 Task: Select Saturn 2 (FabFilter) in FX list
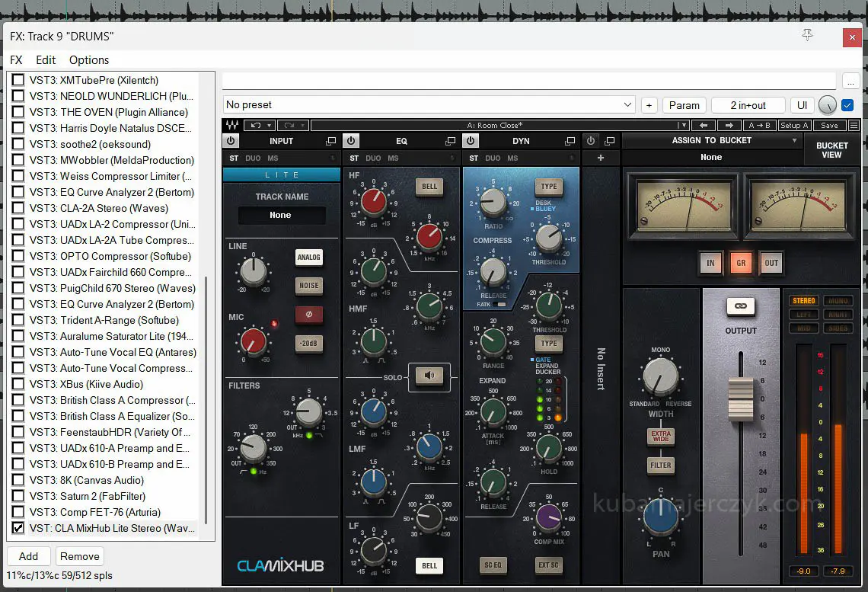[100, 496]
